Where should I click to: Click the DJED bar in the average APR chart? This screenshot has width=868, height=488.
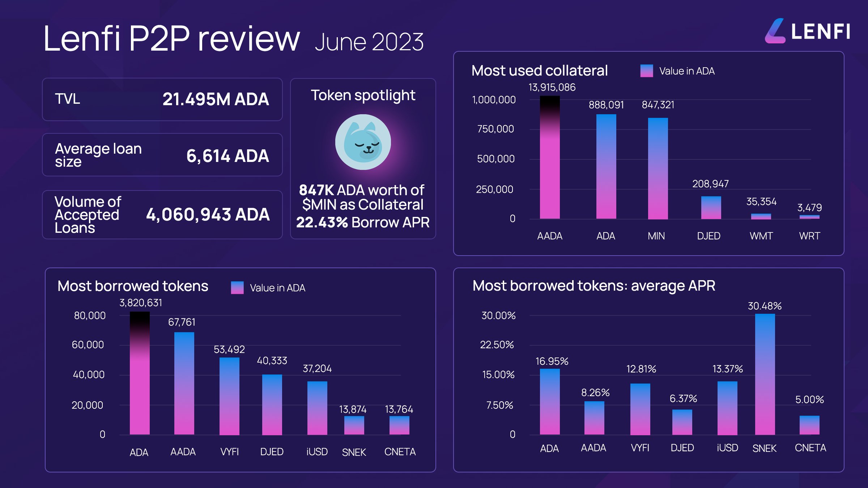[682, 422]
